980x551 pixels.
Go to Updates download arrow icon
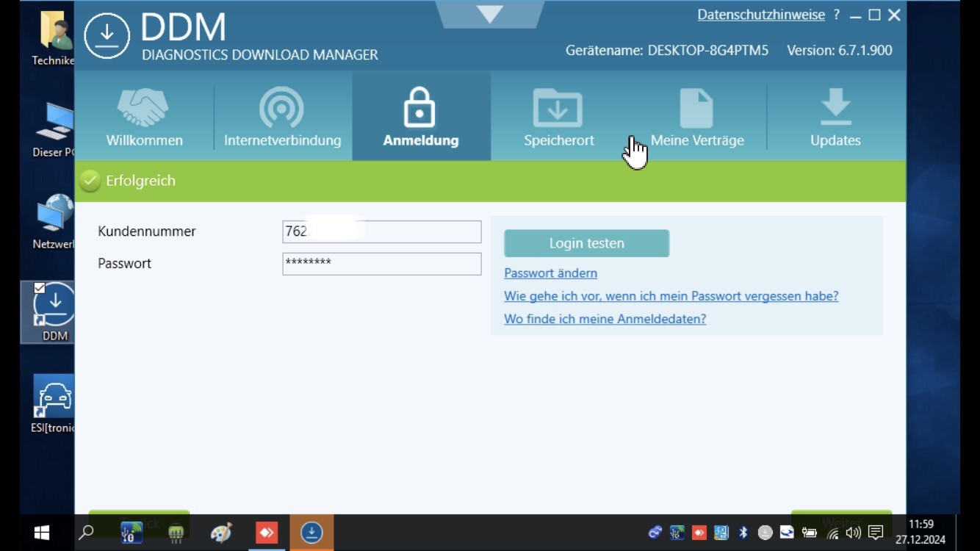[835, 109]
